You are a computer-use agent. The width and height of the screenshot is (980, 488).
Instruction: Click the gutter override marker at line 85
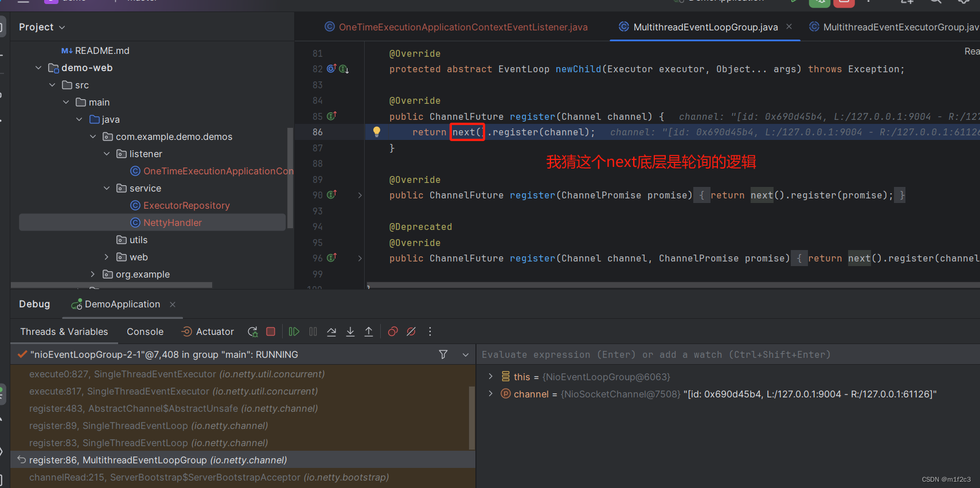331,116
